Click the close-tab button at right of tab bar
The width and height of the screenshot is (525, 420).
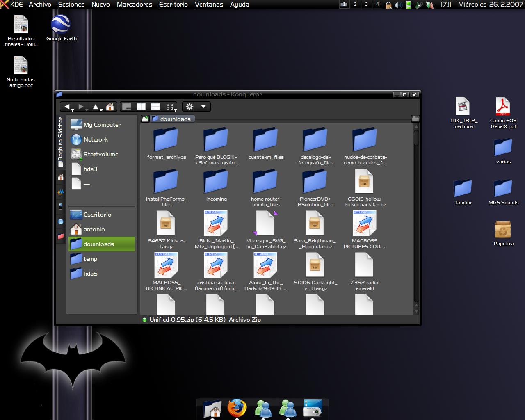pos(415,119)
